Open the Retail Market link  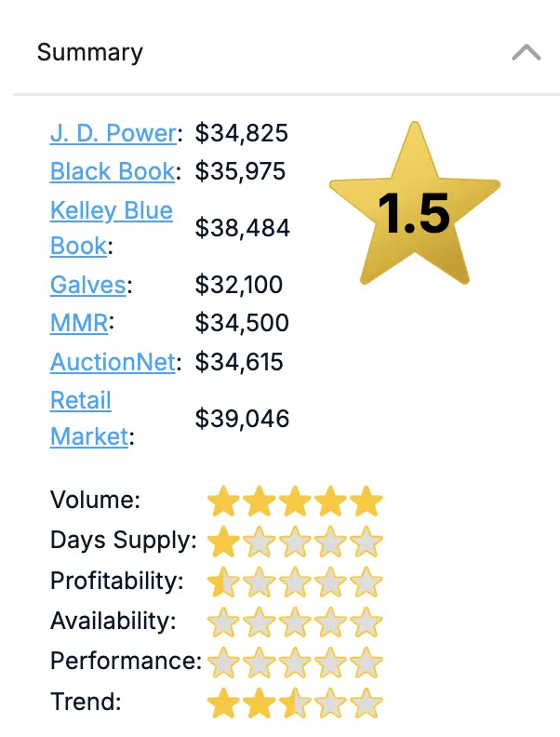89,419
